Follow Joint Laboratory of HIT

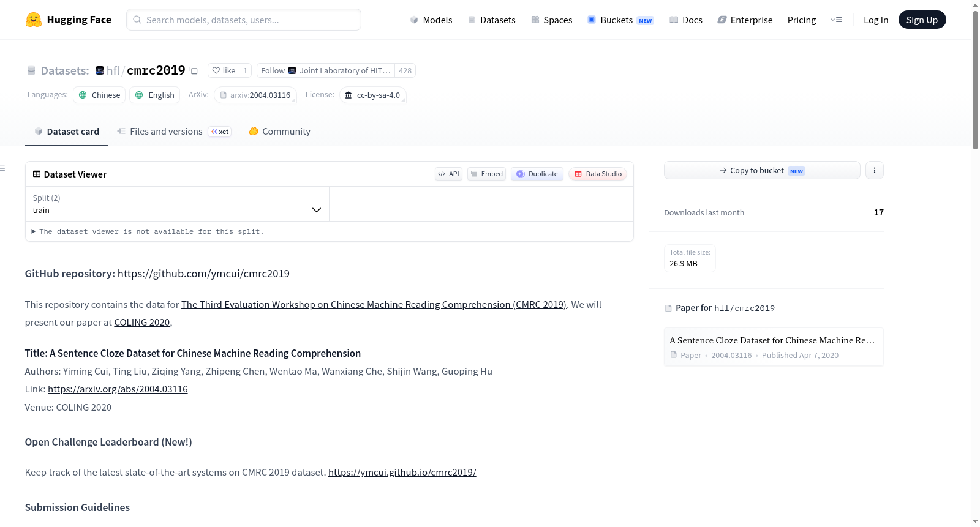click(x=326, y=70)
